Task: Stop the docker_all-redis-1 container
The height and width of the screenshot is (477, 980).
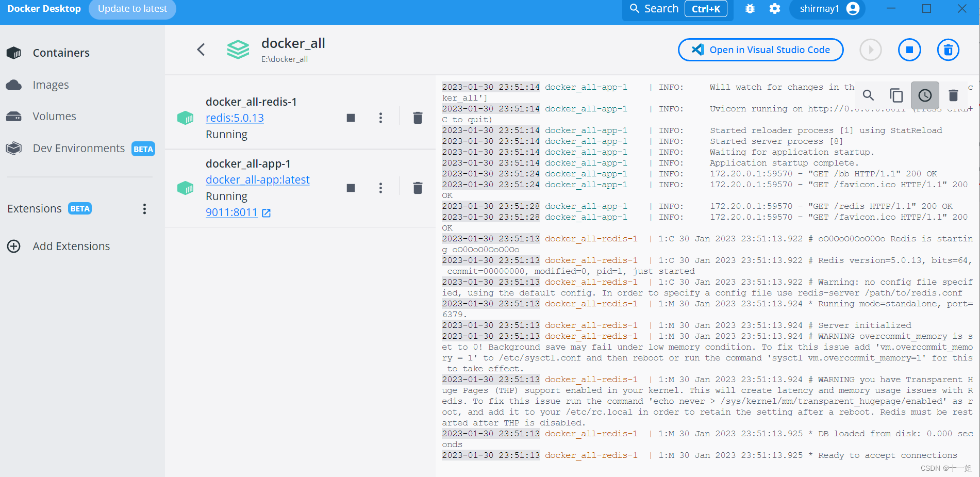Action: (351, 118)
